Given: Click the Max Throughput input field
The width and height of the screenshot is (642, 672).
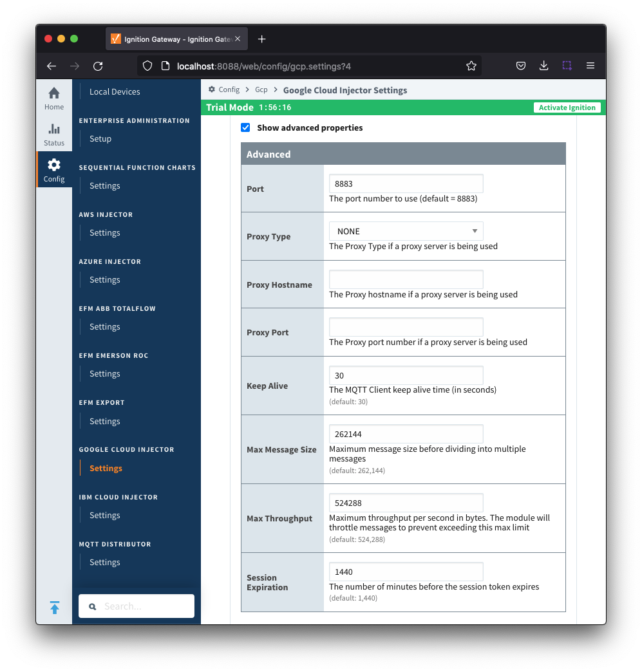Looking at the screenshot, I should 406,503.
